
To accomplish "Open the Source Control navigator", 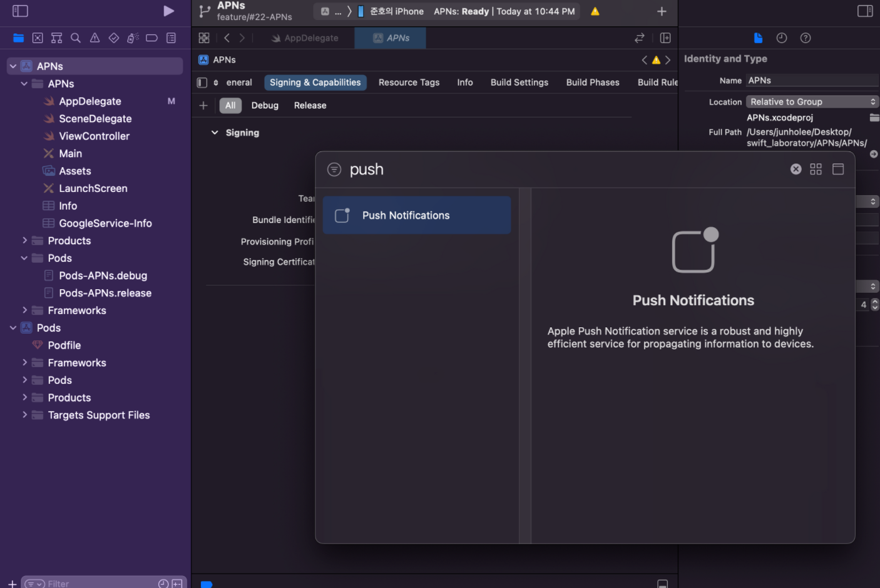I will (38, 38).
